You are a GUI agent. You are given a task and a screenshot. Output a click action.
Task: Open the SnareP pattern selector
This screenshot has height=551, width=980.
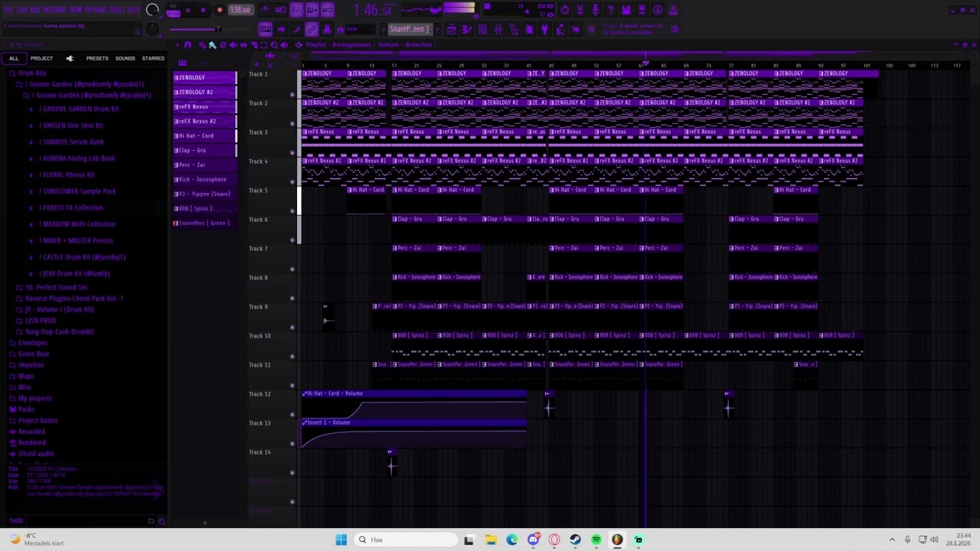[410, 29]
